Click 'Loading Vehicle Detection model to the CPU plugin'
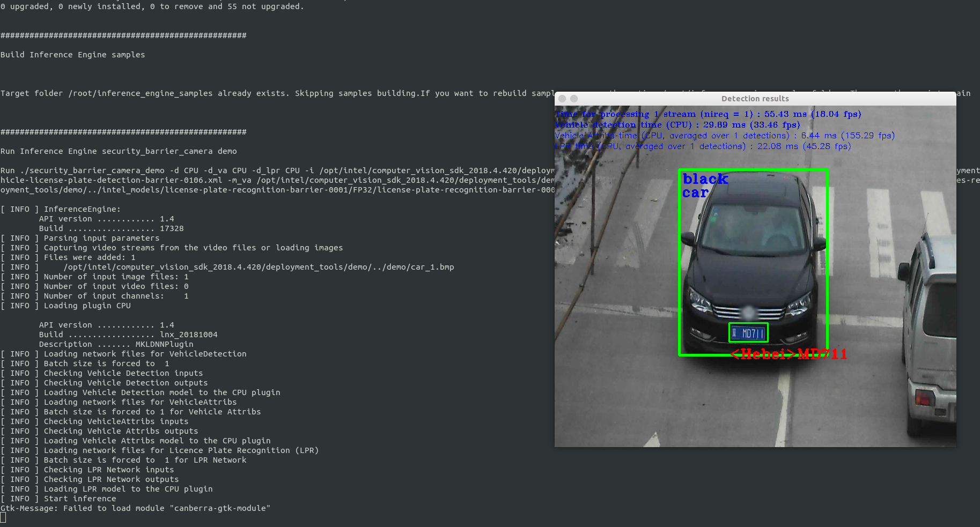This screenshot has width=980, height=527. (141, 392)
